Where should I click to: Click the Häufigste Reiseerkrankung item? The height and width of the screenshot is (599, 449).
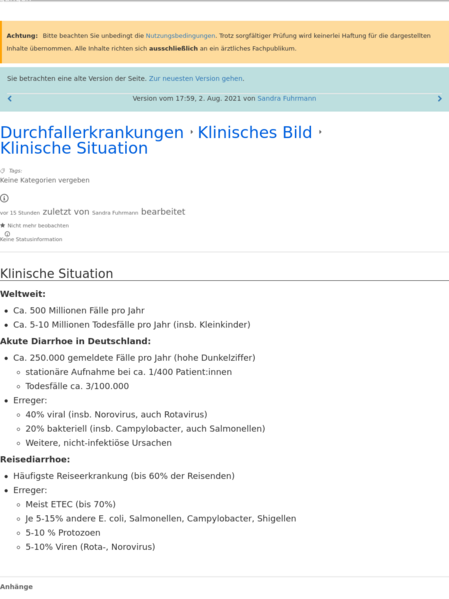[124, 476]
